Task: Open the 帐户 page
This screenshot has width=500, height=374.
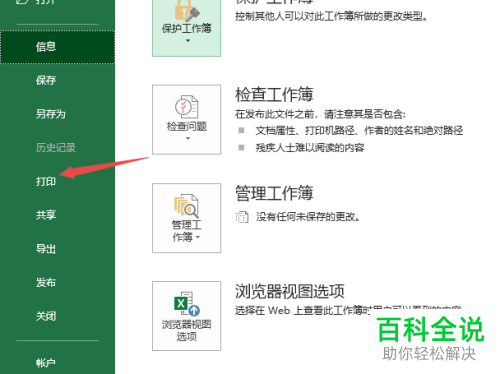Action: [x=46, y=363]
